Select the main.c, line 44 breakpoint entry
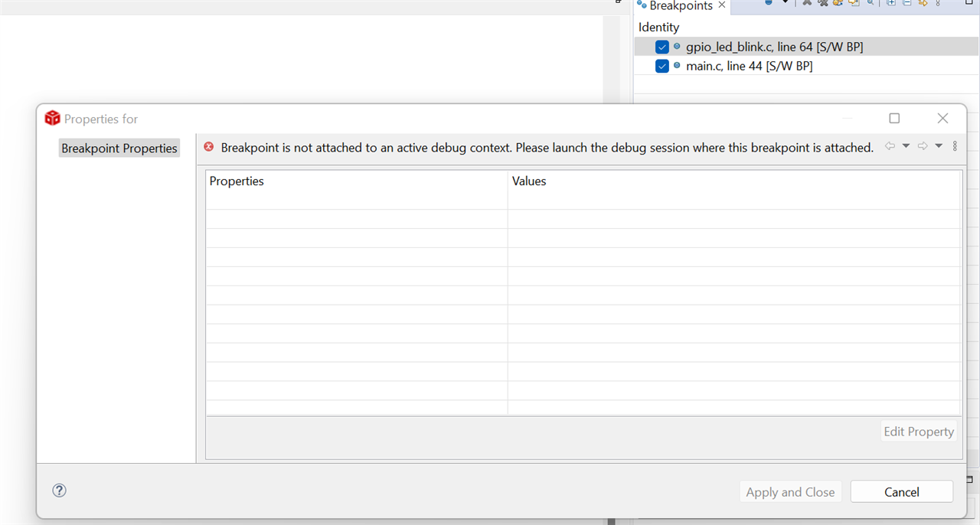The width and height of the screenshot is (980, 525). click(750, 67)
